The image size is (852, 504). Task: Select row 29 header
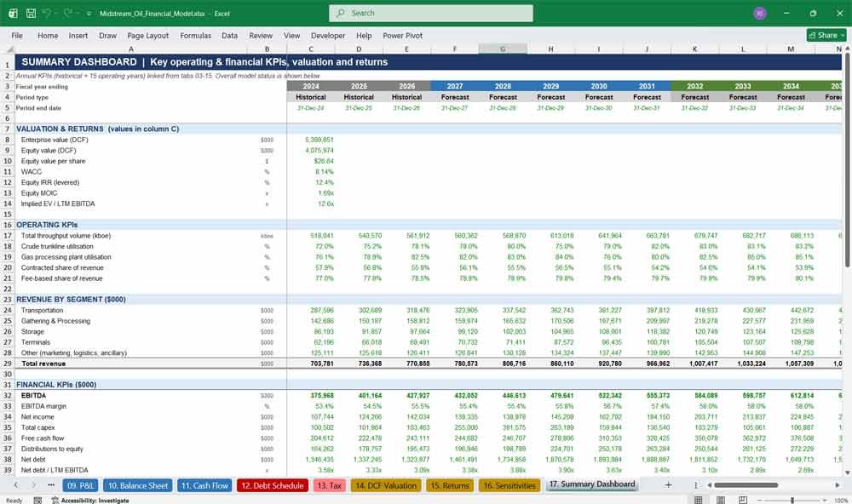[x=8, y=364]
